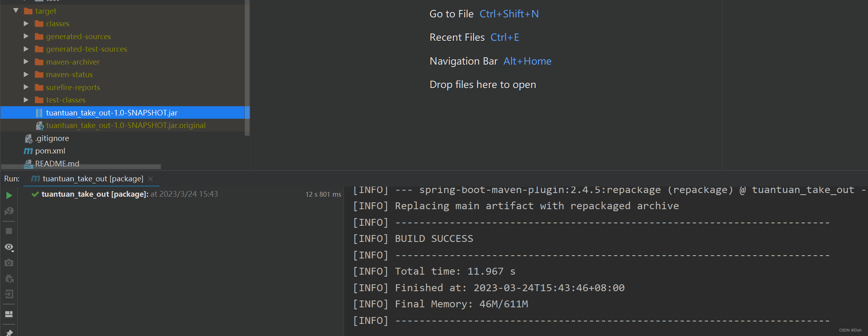Screen dimensions: 868x336
Task: Select the generated-test-sources folder label
Action: tap(86, 49)
